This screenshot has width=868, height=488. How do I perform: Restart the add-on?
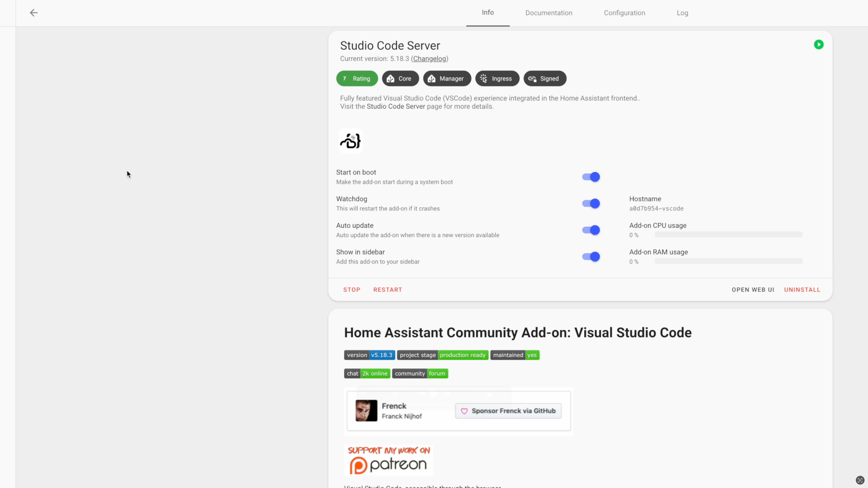[388, 290]
